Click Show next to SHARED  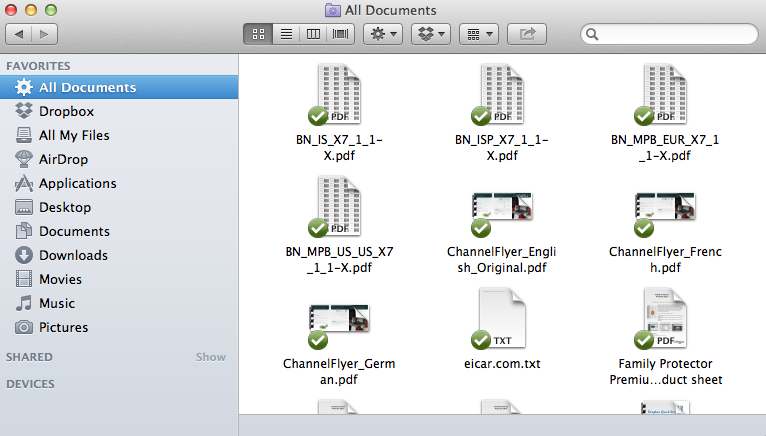pyautogui.click(x=211, y=357)
